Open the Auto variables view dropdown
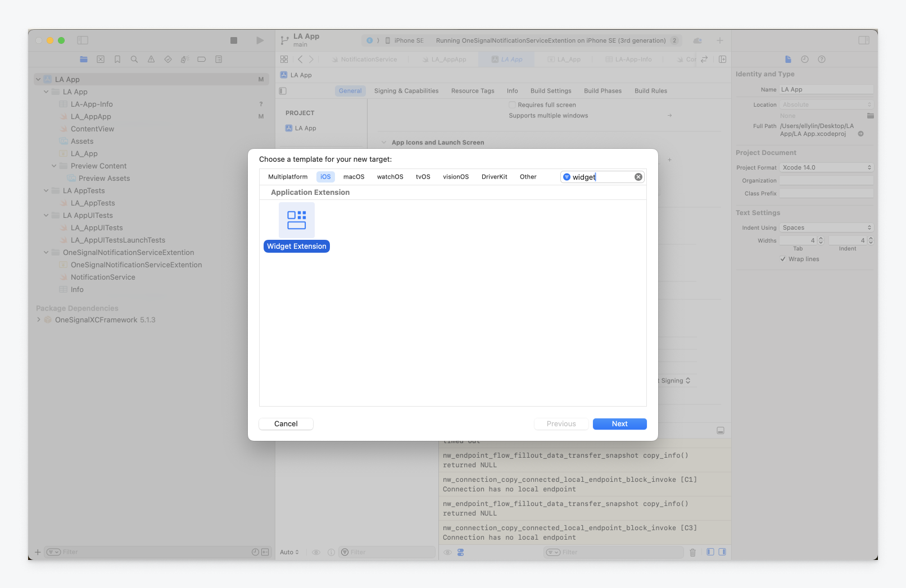Screen dimensions: 906x588 pos(289,553)
